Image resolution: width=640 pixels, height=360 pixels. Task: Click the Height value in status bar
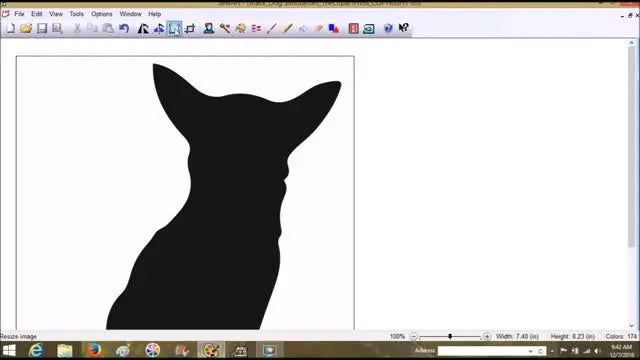click(x=573, y=337)
